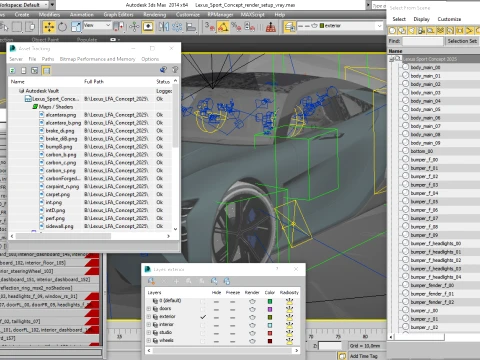
Task: Open the Help menu
Action: (280, 15)
